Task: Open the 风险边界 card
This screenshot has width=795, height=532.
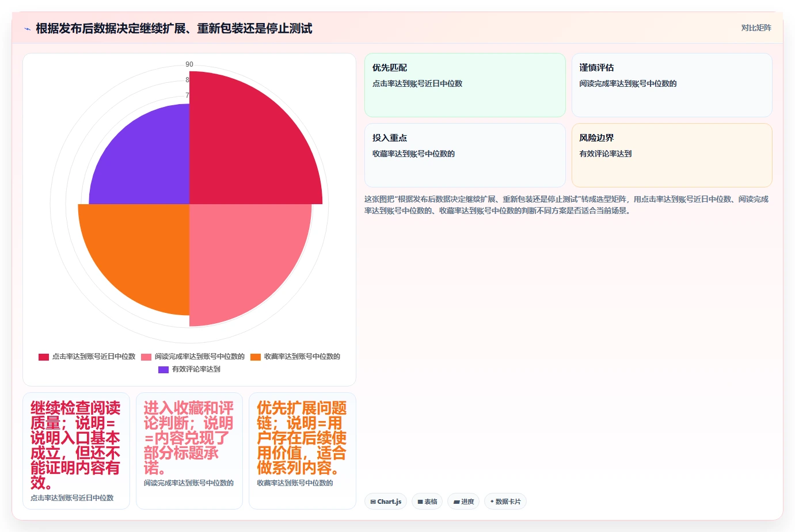Action: tap(672, 155)
